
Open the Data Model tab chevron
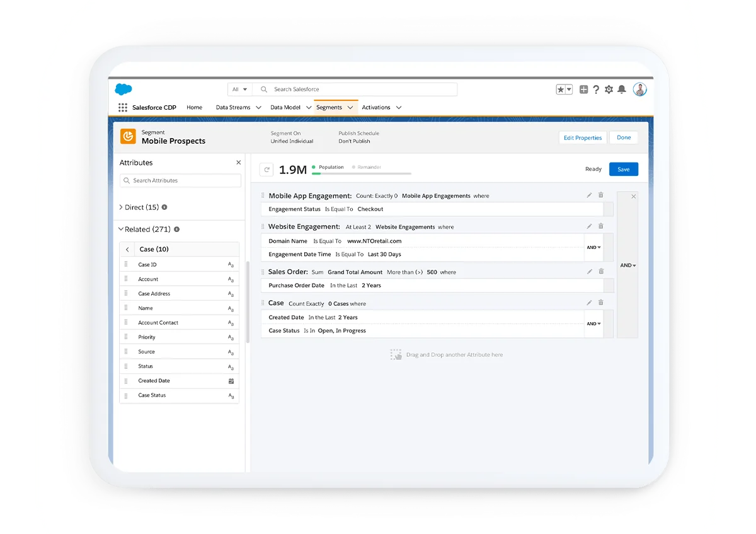pyautogui.click(x=309, y=108)
